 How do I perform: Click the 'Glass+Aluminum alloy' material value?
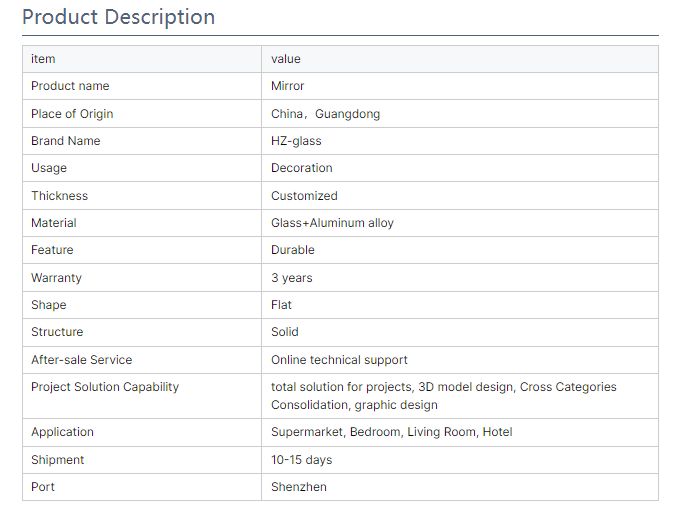click(332, 223)
